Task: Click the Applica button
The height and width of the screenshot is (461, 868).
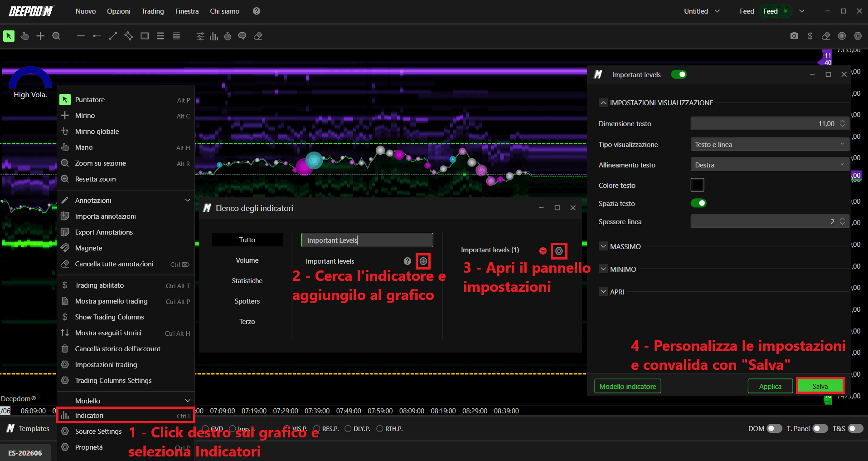Action: (x=770, y=386)
